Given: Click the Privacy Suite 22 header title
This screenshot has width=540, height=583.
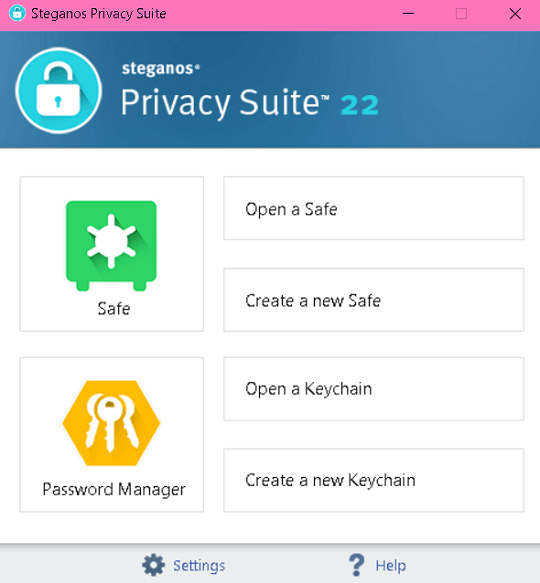Looking at the screenshot, I should tap(250, 103).
